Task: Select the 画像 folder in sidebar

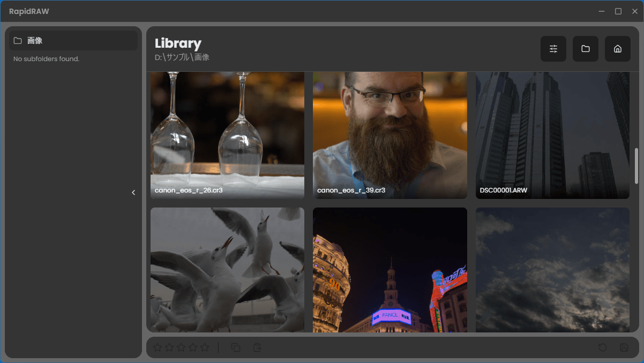Action: coord(73,41)
